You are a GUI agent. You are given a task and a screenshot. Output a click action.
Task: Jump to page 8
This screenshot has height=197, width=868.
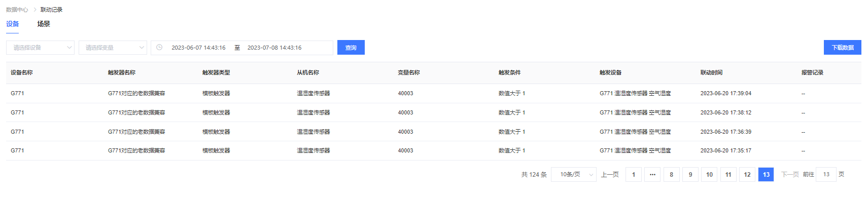pyautogui.click(x=672, y=174)
